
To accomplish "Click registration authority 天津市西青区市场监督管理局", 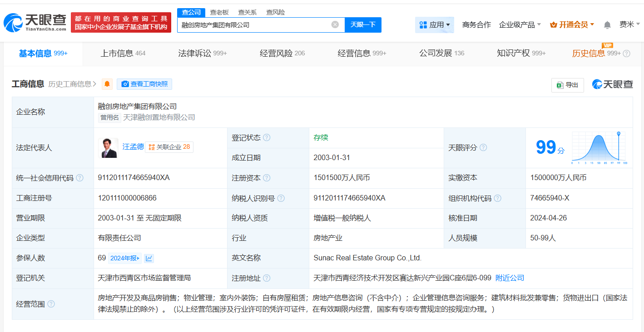I will 144,278.
